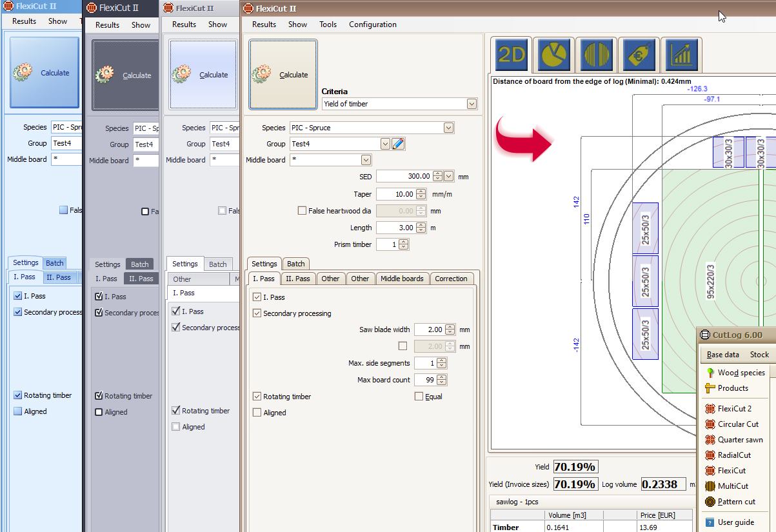Select the middle 25x50/3 side board
776x532 pixels.
(x=645, y=281)
